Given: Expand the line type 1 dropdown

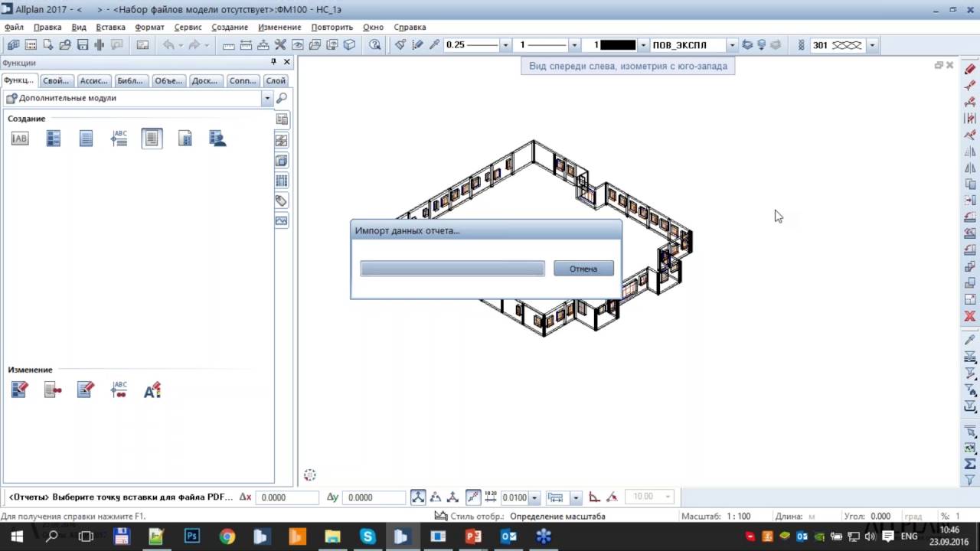Looking at the screenshot, I should [x=574, y=45].
